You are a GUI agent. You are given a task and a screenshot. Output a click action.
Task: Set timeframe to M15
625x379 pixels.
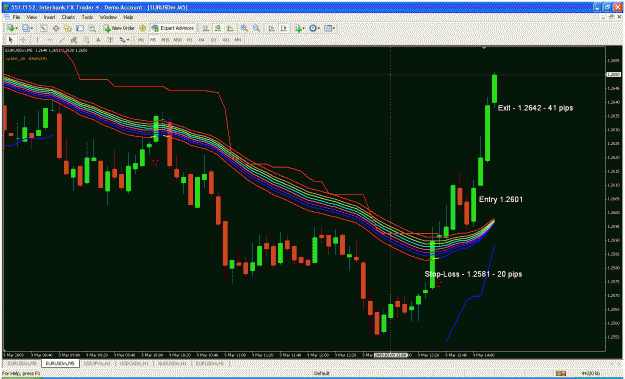coord(165,40)
